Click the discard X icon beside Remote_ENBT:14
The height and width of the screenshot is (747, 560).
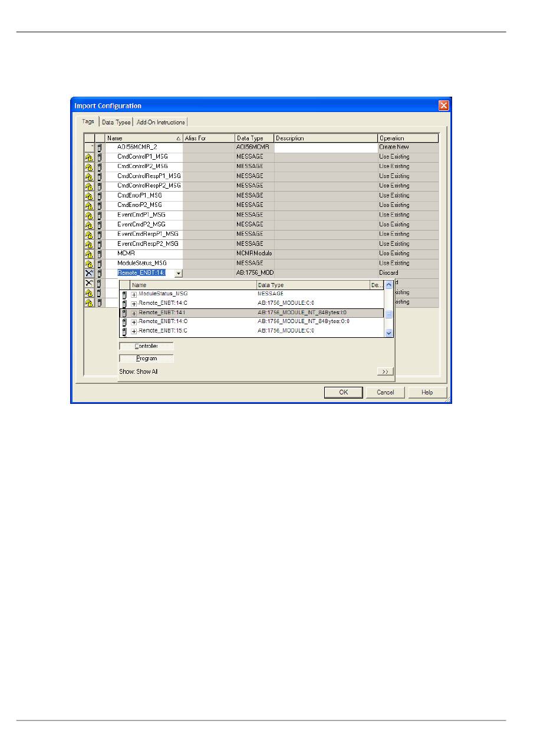[x=89, y=273]
